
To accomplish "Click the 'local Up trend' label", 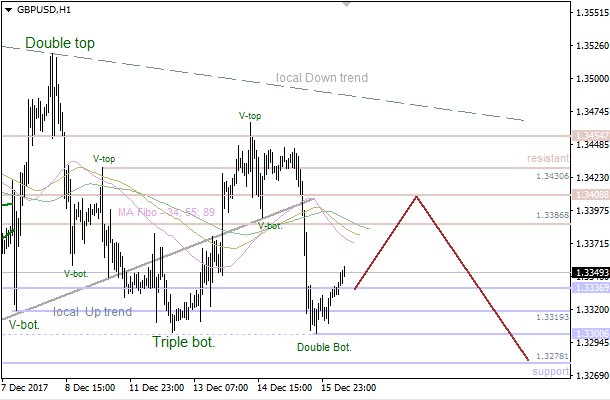I will point(92,312).
